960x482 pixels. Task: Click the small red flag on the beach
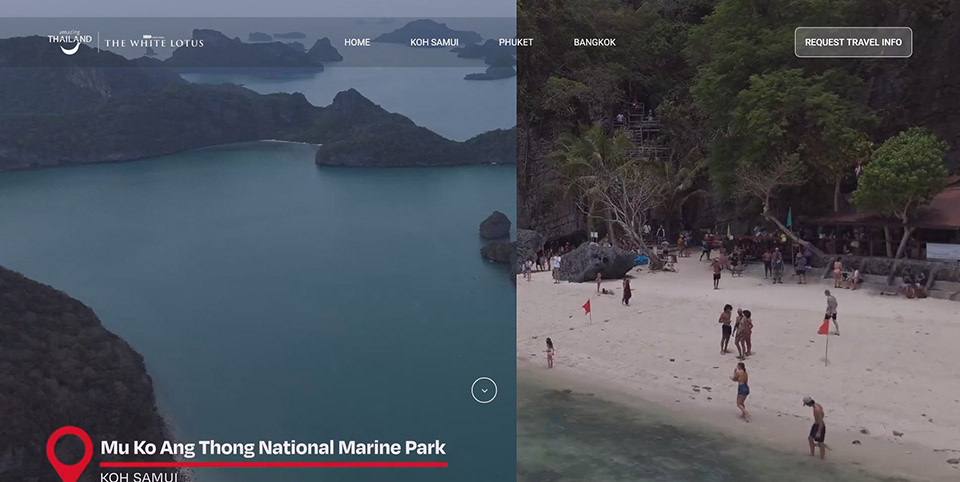(x=587, y=306)
